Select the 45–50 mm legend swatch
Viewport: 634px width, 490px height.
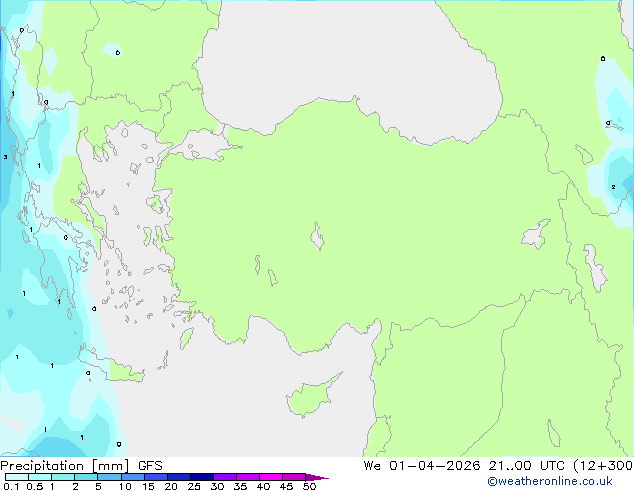[x=294, y=477]
